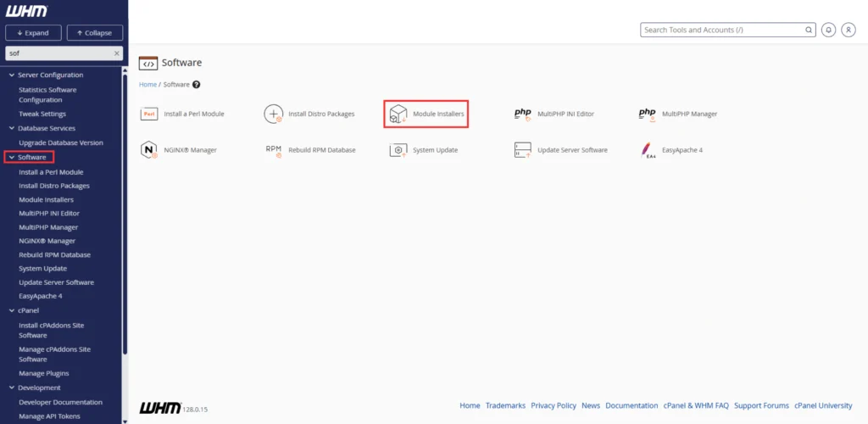868x424 pixels.
Task: Open the cPanel University footer link
Action: point(824,405)
